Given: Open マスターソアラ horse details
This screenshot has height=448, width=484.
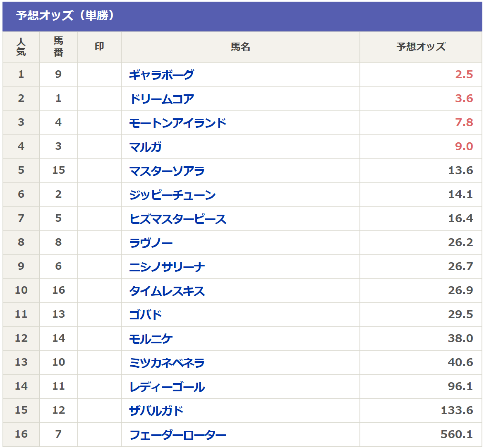Looking at the screenshot, I should 167,171.
